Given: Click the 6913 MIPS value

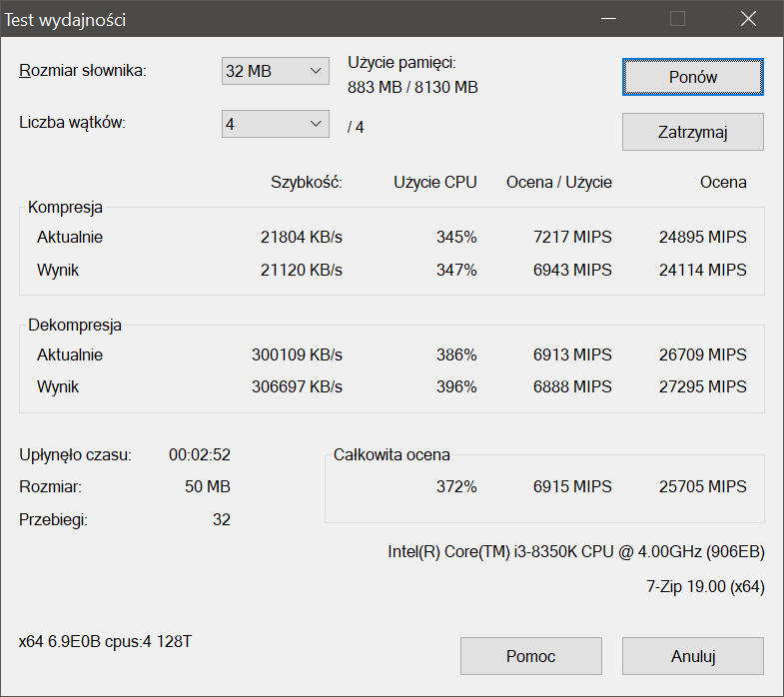Looking at the screenshot, I should 572,355.
